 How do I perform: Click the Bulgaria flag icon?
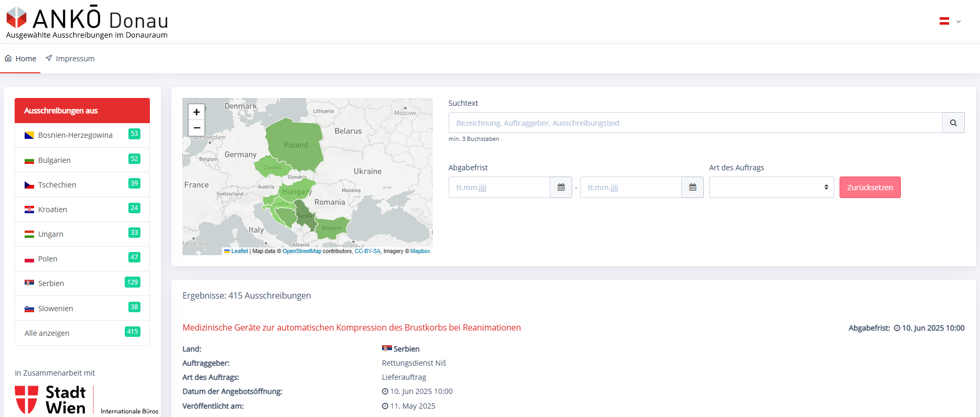pyautogui.click(x=29, y=160)
